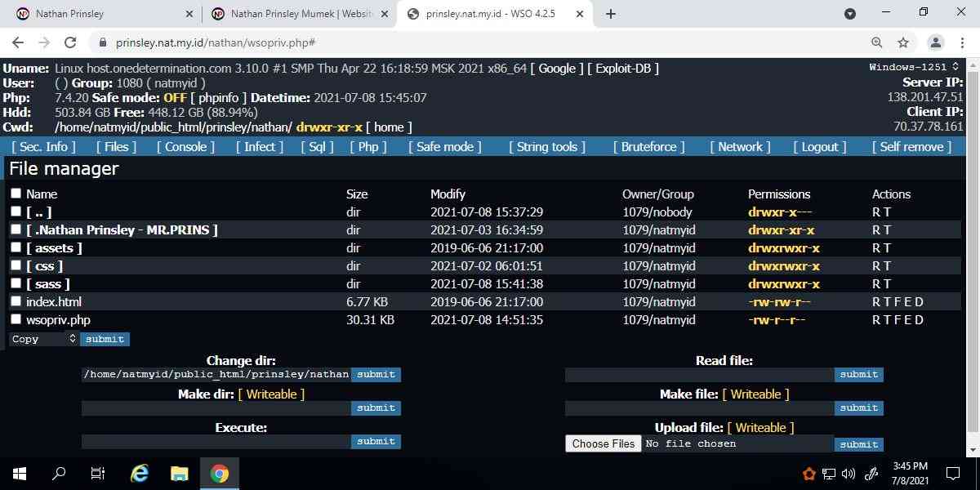This screenshot has width=980, height=490.
Task: Go back with the browser back arrow
Action: [x=18, y=42]
